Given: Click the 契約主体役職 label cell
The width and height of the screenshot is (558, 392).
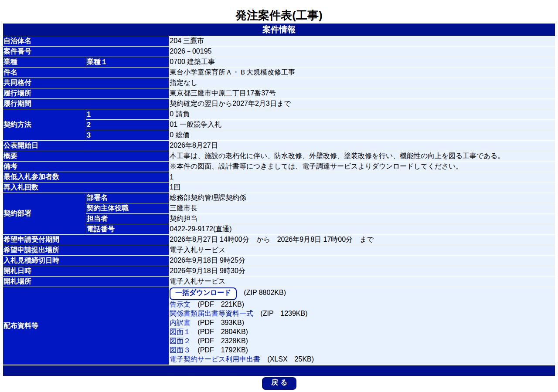Looking at the screenshot, I should click(127, 208).
